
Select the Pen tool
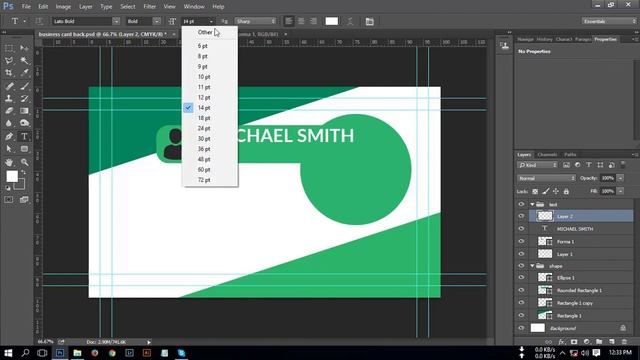click(9, 136)
